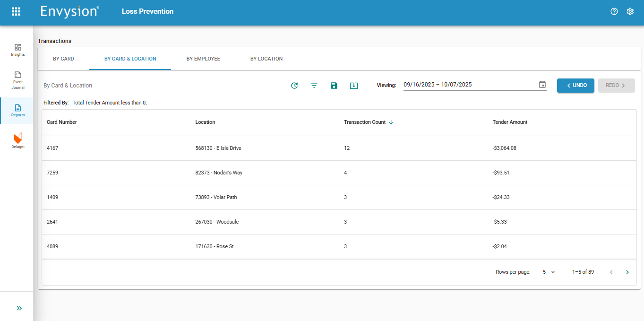
Task: Open the filter options icon
Action: click(314, 86)
